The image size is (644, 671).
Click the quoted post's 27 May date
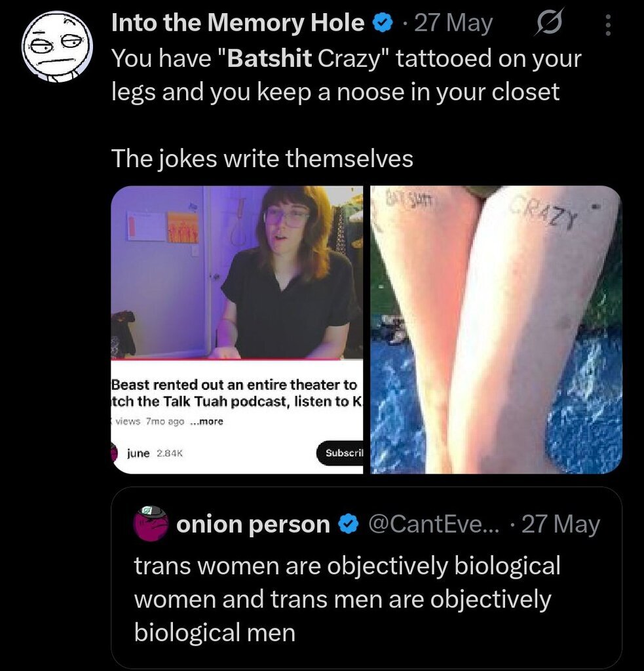[560, 524]
